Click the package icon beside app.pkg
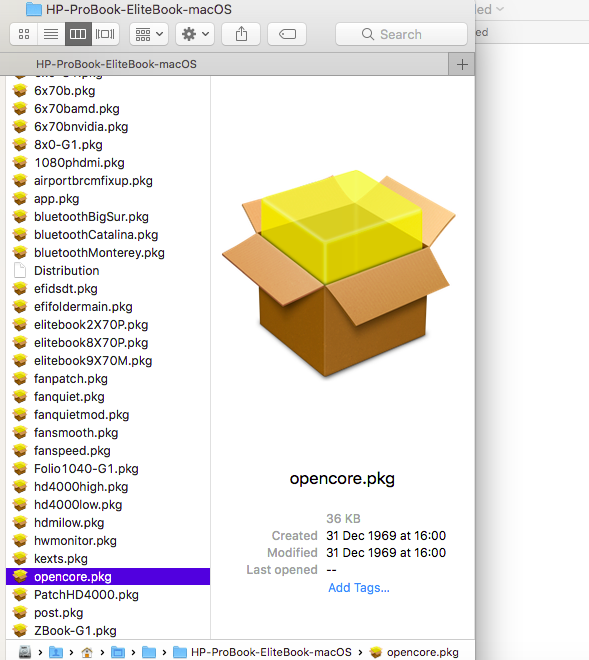 [20, 199]
